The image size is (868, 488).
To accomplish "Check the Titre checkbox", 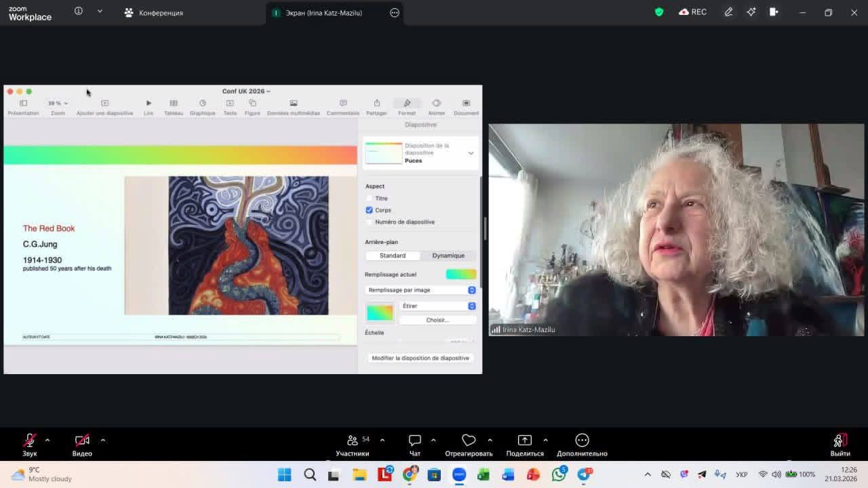I will tap(370, 199).
